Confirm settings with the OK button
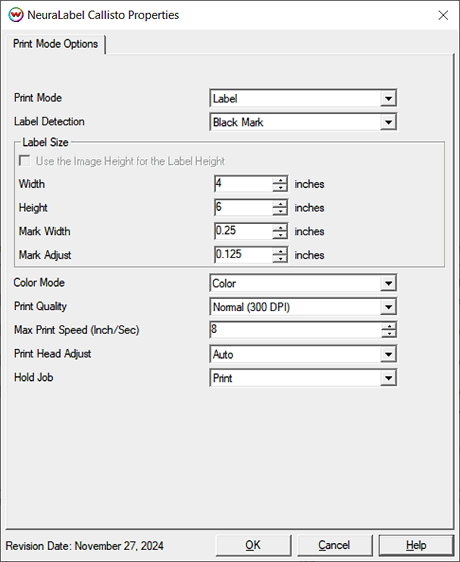460x562 pixels. tap(253, 545)
